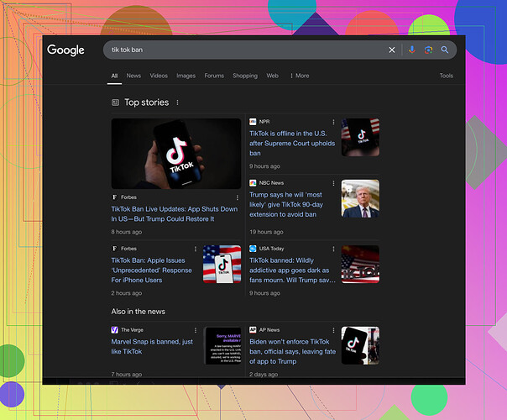
Task: Open the Top stories three-dot menu
Action: click(x=177, y=102)
